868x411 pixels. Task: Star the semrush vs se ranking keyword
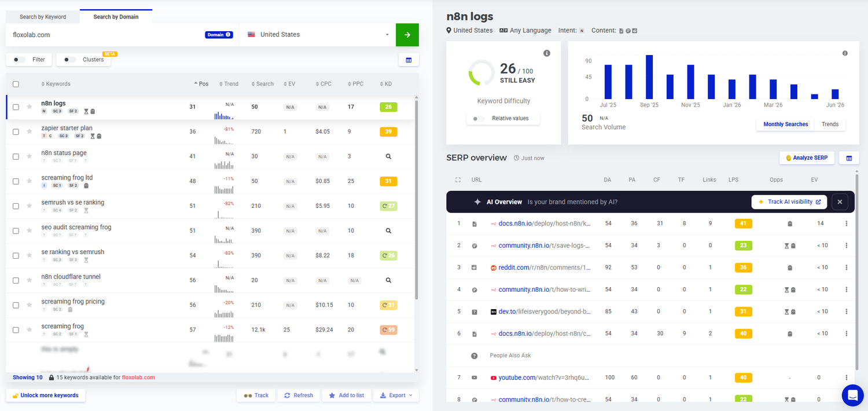tap(30, 206)
